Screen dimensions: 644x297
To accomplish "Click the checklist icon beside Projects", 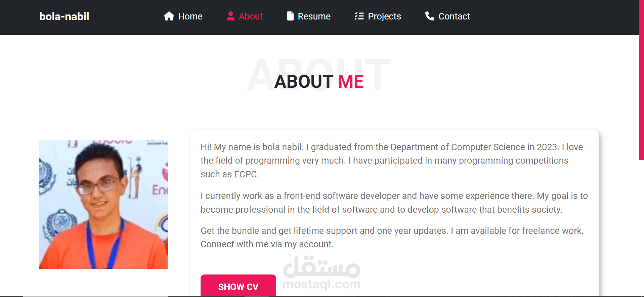I will pos(359,16).
